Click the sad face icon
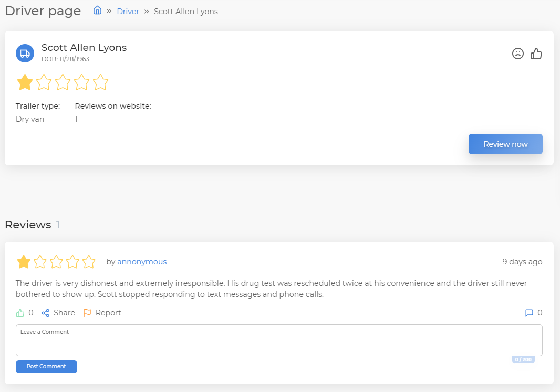This screenshot has height=392, width=560. pyautogui.click(x=518, y=54)
